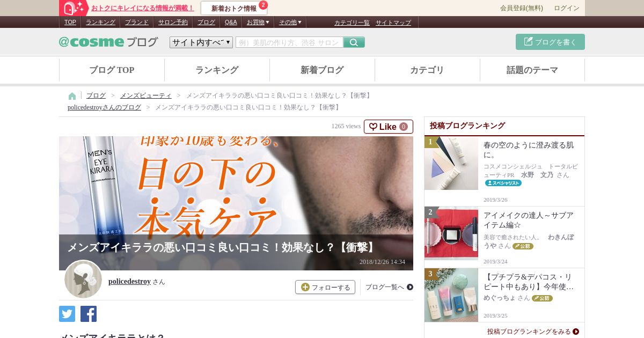Click ブログ breadcrumb link
The height and width of the screenshot is (338, 644).
point(96,95)
